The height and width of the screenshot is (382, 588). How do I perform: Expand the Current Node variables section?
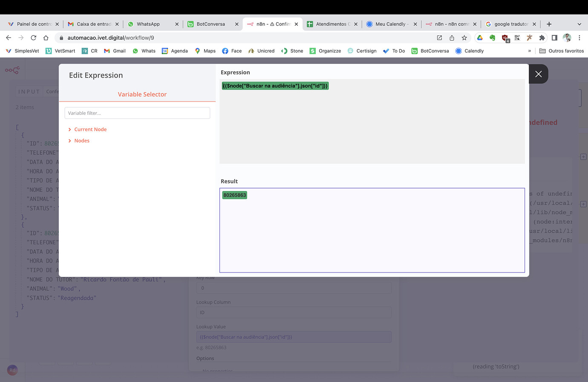point(90,129)
